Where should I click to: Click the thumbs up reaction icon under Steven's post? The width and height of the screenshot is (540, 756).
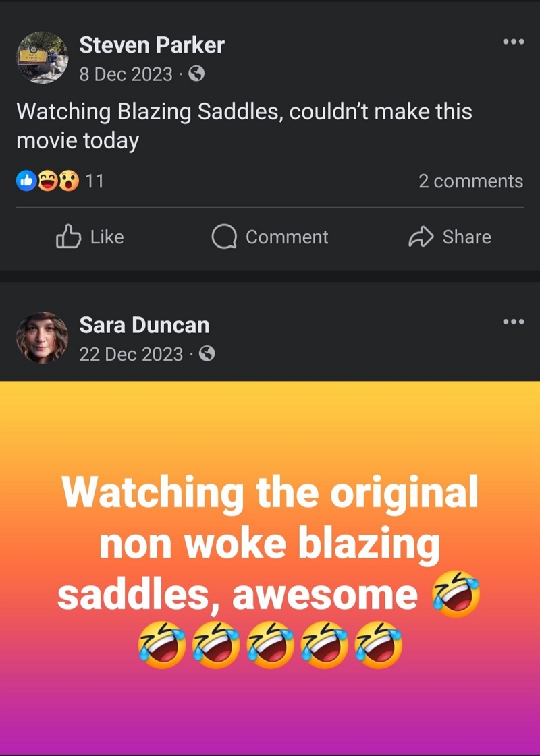(26, 180)
